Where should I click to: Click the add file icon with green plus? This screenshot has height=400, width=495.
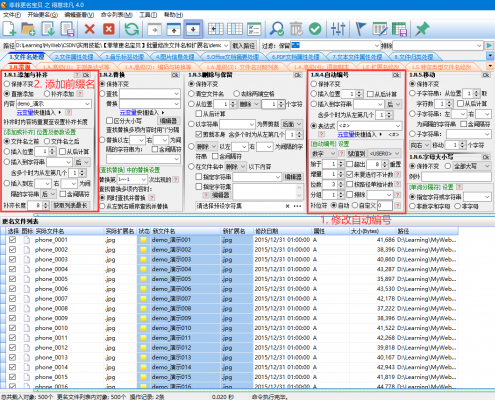tap(10, 29)
